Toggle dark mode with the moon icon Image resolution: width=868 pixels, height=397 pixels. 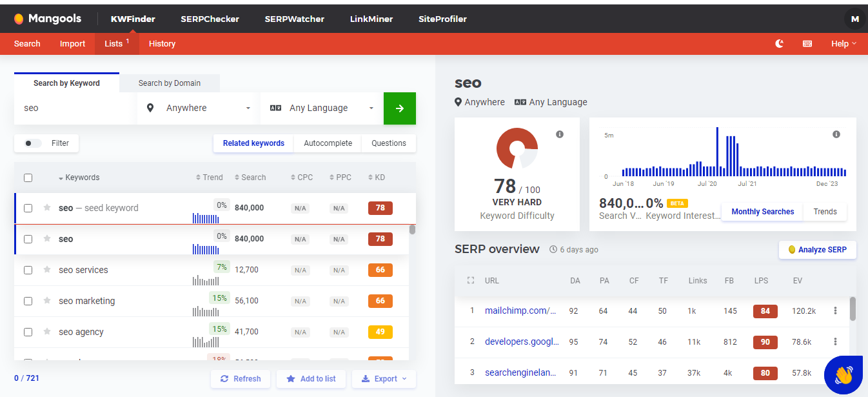(x=780, y=44)
